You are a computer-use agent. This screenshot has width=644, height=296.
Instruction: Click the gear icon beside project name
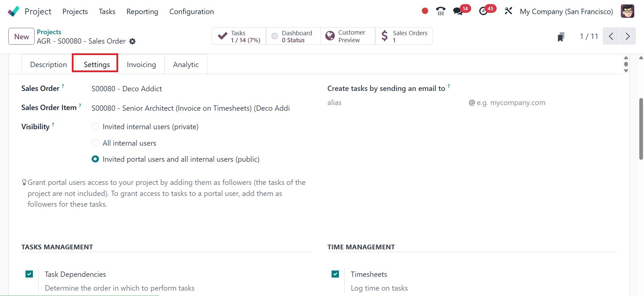133,41
